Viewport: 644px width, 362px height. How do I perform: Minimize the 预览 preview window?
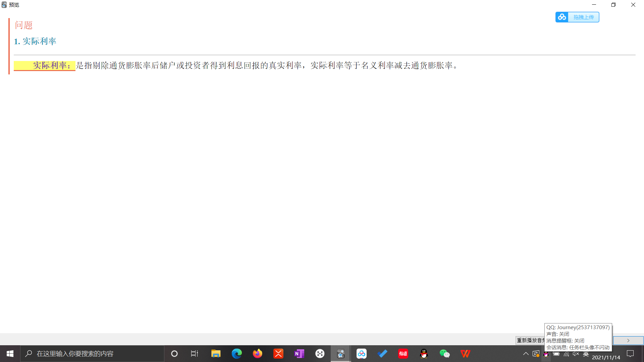pos(594,5)
